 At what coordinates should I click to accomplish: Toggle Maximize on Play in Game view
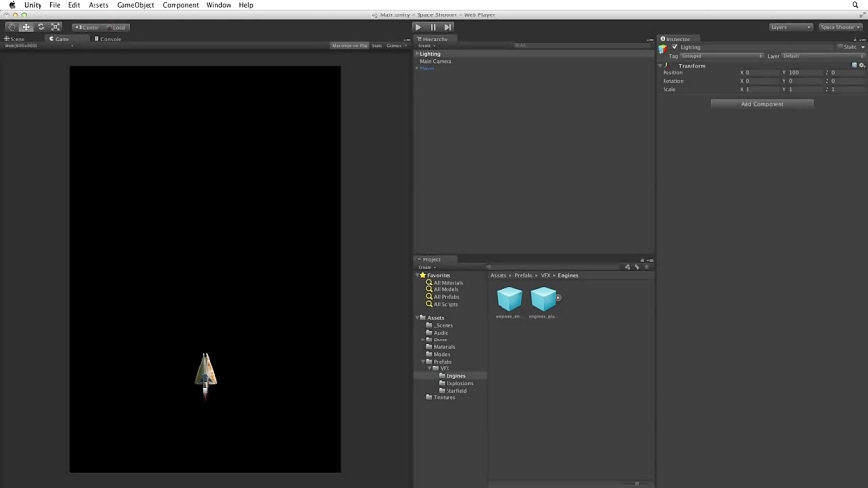coord(349,45)
